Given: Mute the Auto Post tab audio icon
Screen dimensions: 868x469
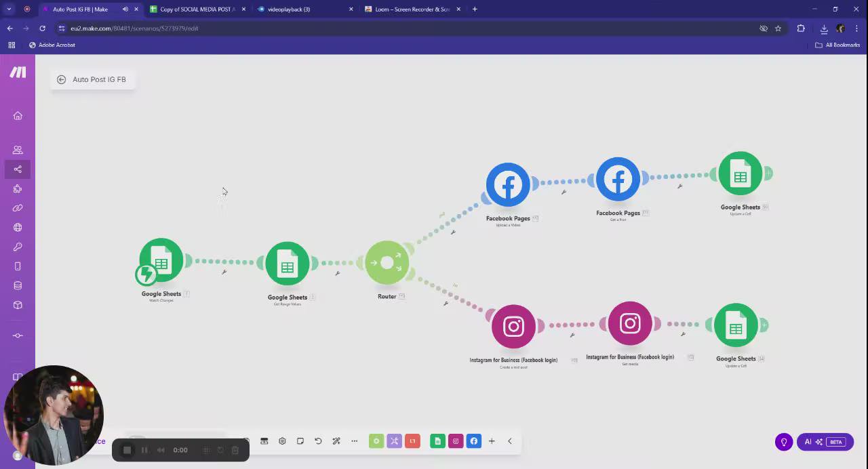Looking at the screenshot, I should click(x=125, y=9).
